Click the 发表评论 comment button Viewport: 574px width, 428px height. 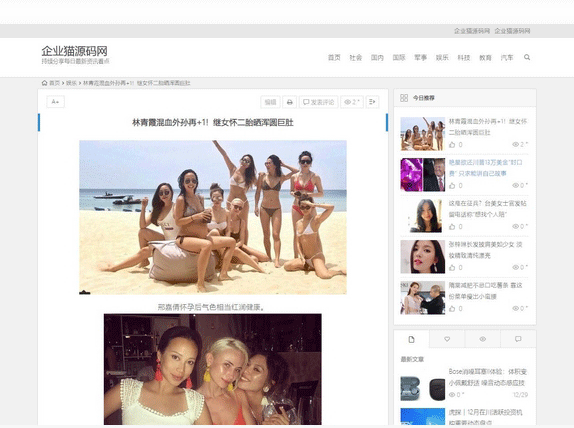pyautogui.click(x=318, y=102)
